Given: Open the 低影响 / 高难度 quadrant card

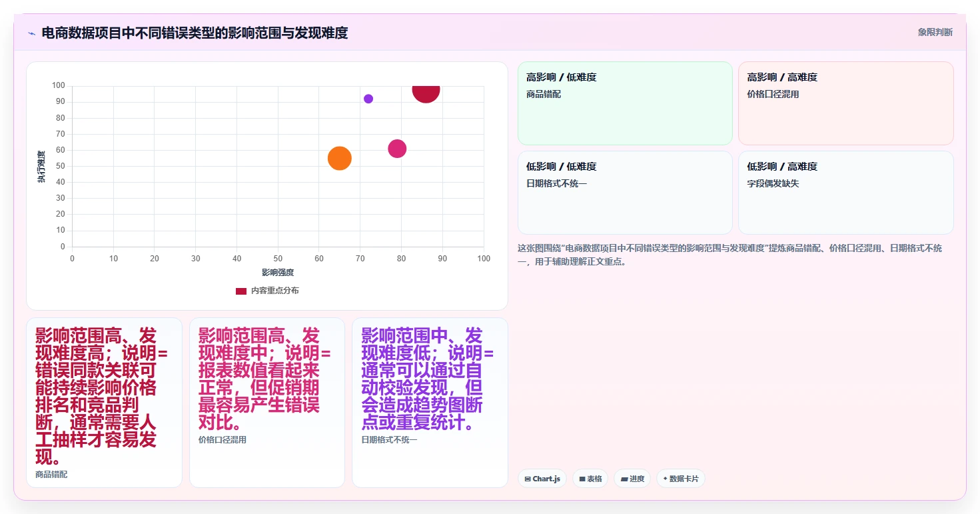Looking at the screenshot, I should 846,193.
